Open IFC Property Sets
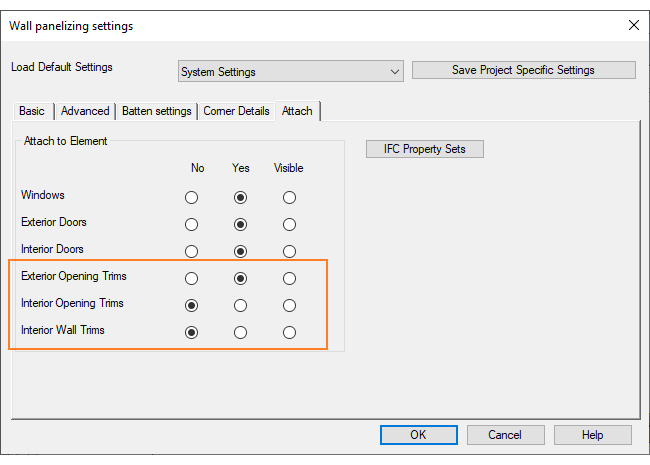Screen dimensions: 650x465 click(425, 149)
